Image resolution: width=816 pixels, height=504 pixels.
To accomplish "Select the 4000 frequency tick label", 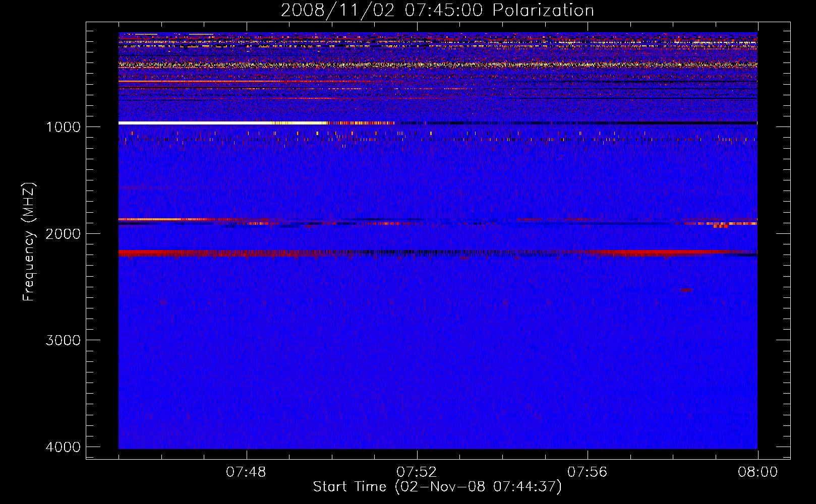I will tap(63, 447).
